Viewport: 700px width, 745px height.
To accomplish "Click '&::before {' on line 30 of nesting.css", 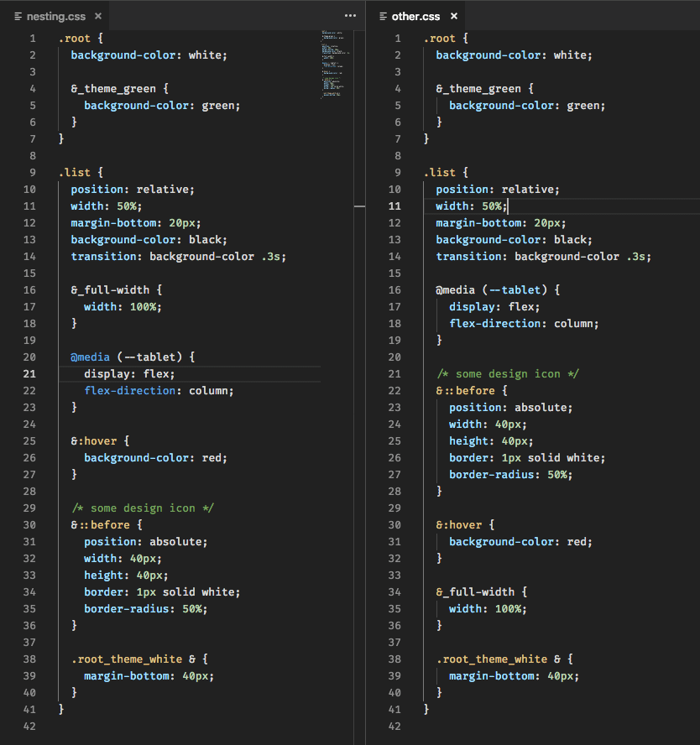I will [107, 525].
